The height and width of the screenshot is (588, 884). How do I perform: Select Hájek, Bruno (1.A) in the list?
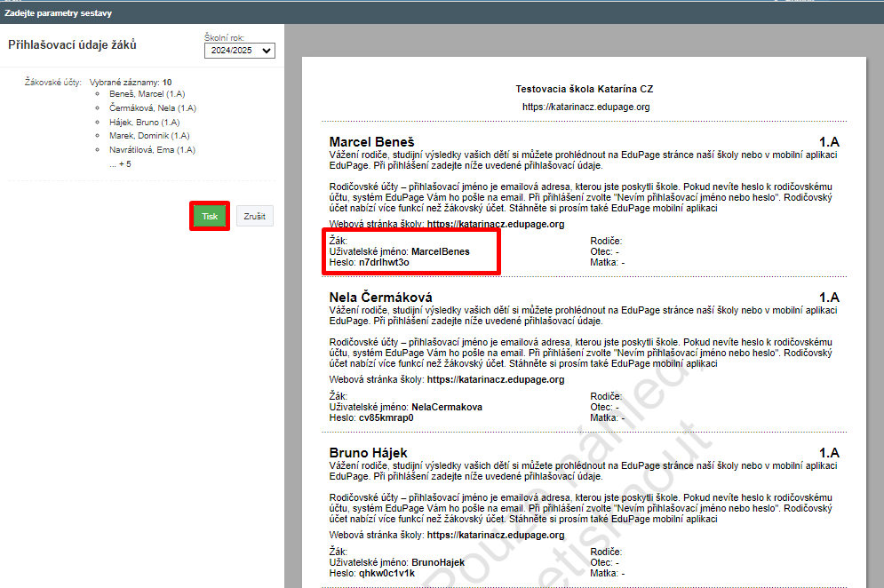[x=145, y=122]
